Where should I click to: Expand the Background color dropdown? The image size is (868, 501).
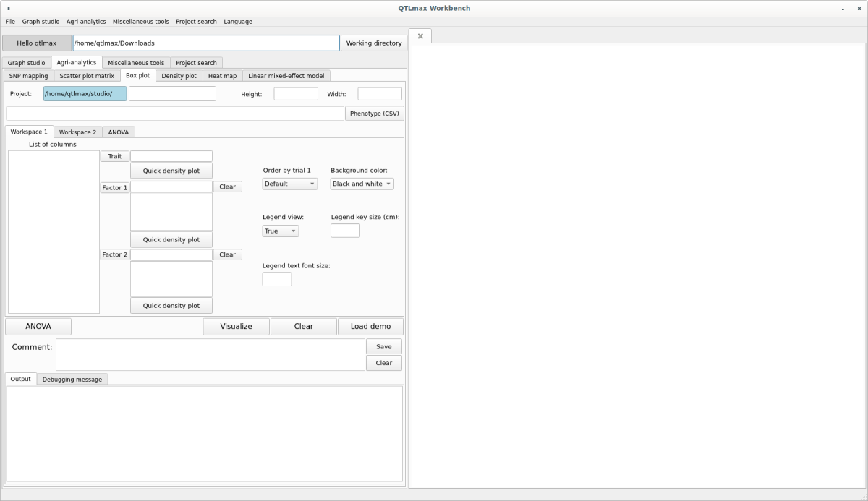(362, 184)
